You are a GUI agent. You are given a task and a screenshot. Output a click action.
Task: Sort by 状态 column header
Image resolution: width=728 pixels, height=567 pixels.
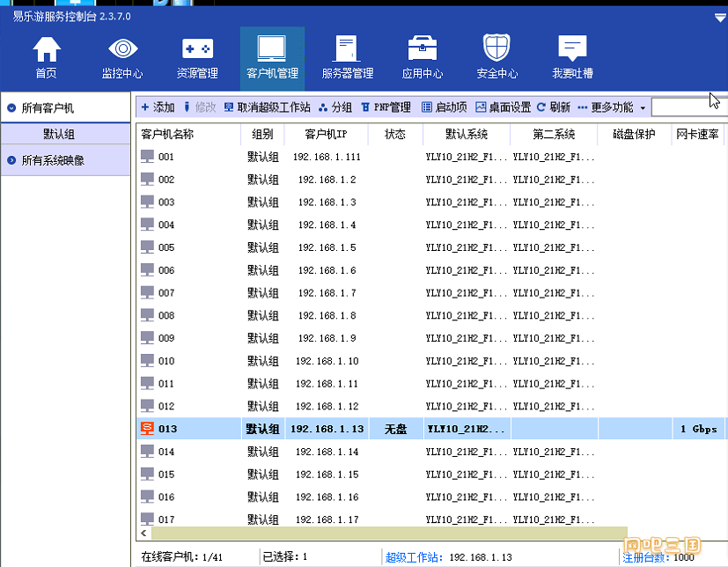[x=395, y=134]
